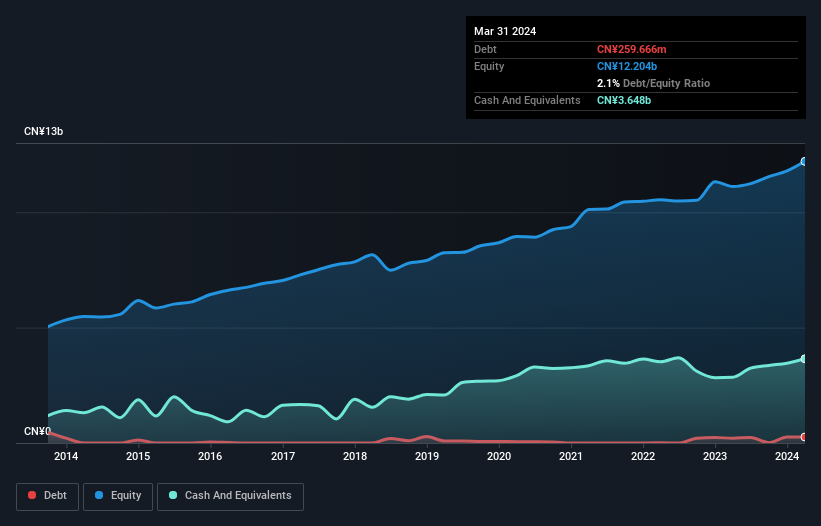Select the 2015 x-axis label
Viewport: 821px width, 526px height.
(x=138, y=456)
